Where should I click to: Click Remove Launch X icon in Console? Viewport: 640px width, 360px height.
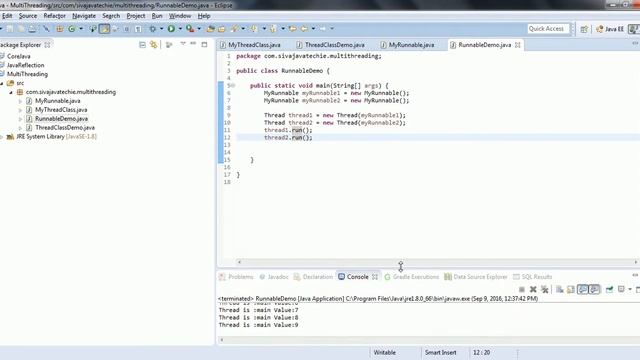[x=533, y=289]
